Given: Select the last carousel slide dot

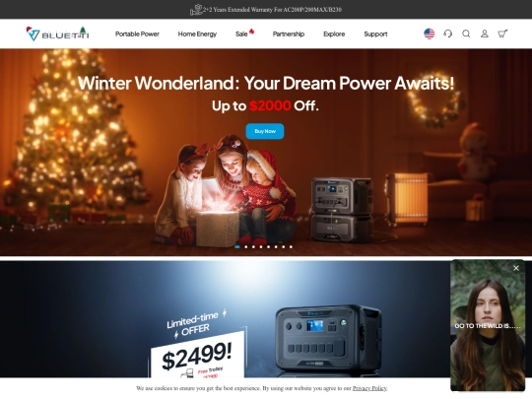Looking at the screenshot, I should 291,247.
